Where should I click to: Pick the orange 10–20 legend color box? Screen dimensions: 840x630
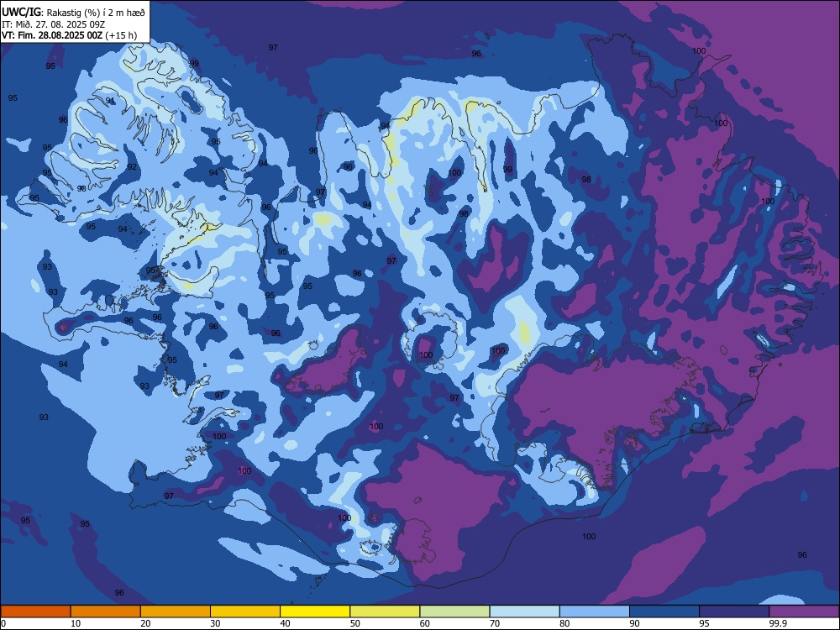(x=106, y=612)
